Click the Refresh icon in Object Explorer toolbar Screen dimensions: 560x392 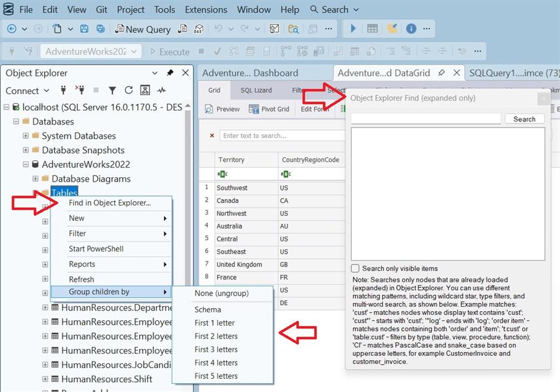coord(129,90)
